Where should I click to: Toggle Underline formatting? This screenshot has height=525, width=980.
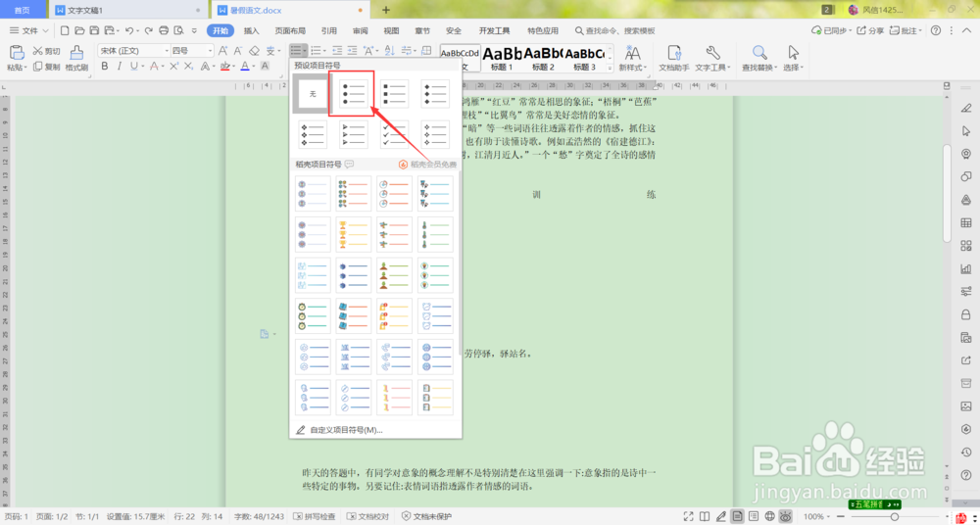(x=133, y=66)
